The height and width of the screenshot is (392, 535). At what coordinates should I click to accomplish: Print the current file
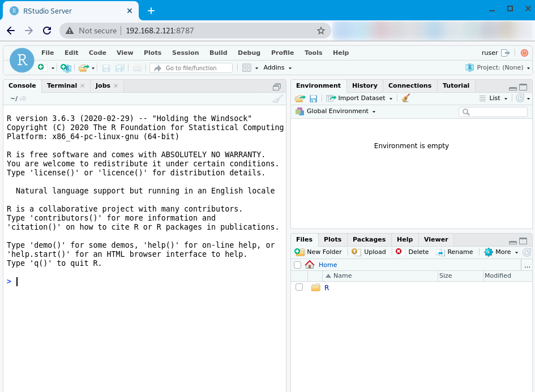[x=137, y=67]
